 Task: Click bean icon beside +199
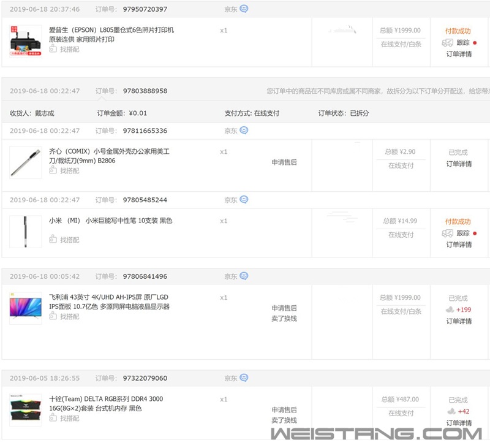tap(450, 309)
